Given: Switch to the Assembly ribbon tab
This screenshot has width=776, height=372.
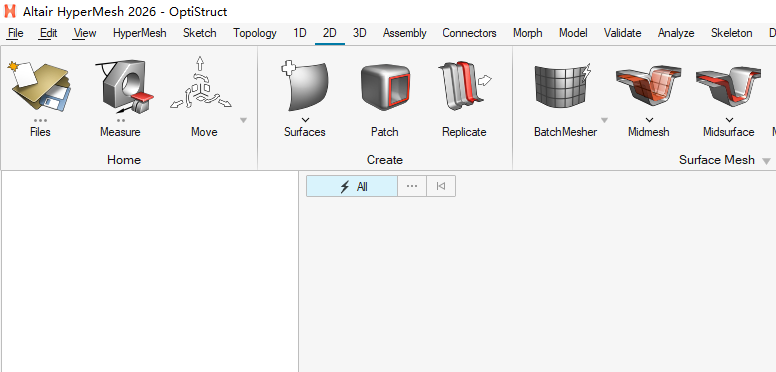Looking at the screenshot, I should [x=404, y=33].
